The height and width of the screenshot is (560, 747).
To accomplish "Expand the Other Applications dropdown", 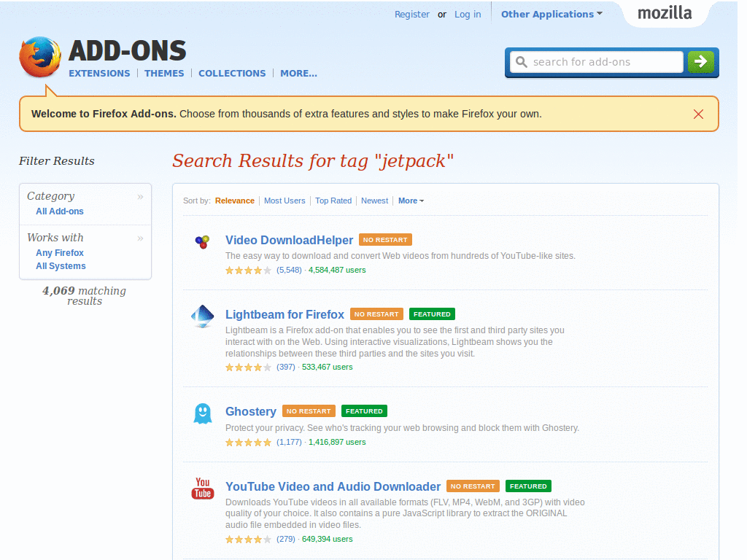I will (x=551, y=14).
